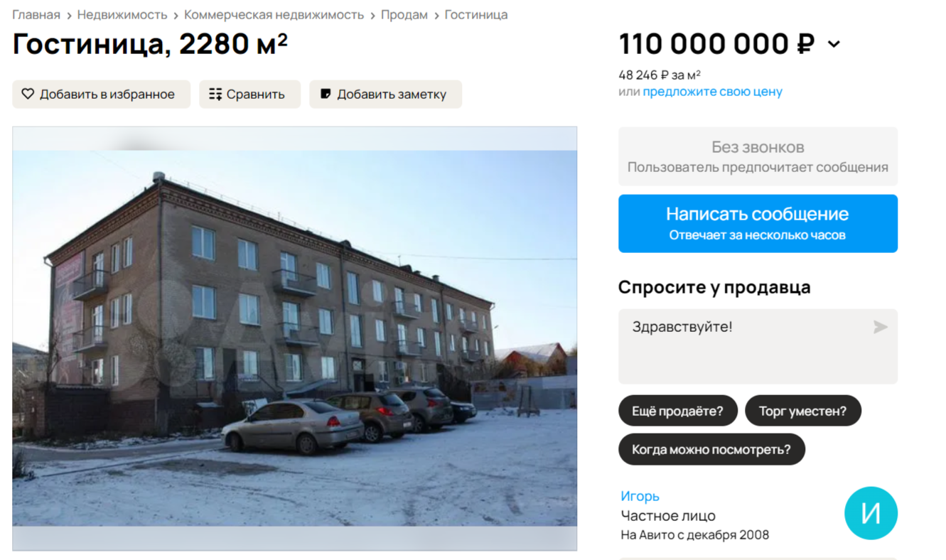Click the note icon in Добавить заметку
Viewport: 946px width, 560px height.
click(326, 94)
